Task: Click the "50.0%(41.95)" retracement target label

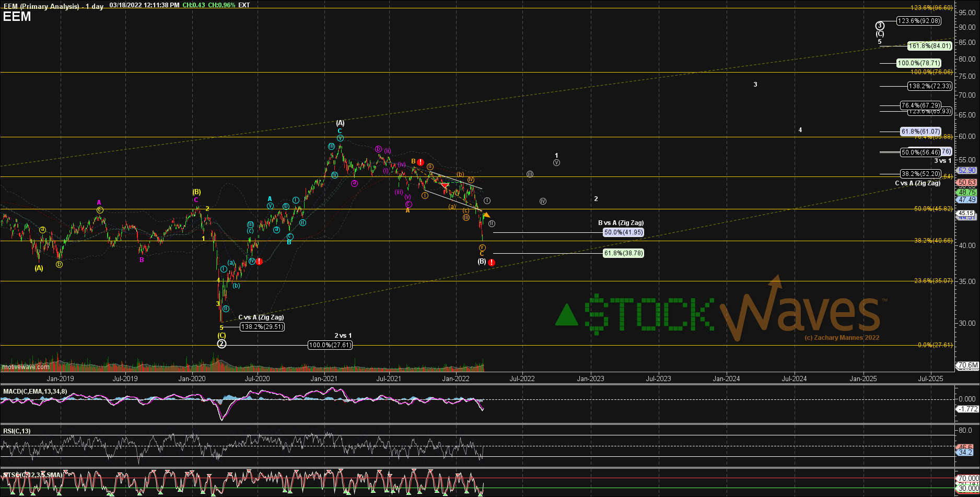Action: pos(623,232)
